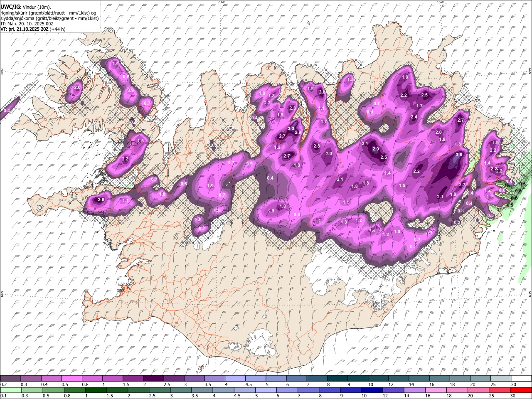
Task: Click the 'VT: Þri. 21.10.2025 20Z (+44 h)' line
Action: [33, 29]
